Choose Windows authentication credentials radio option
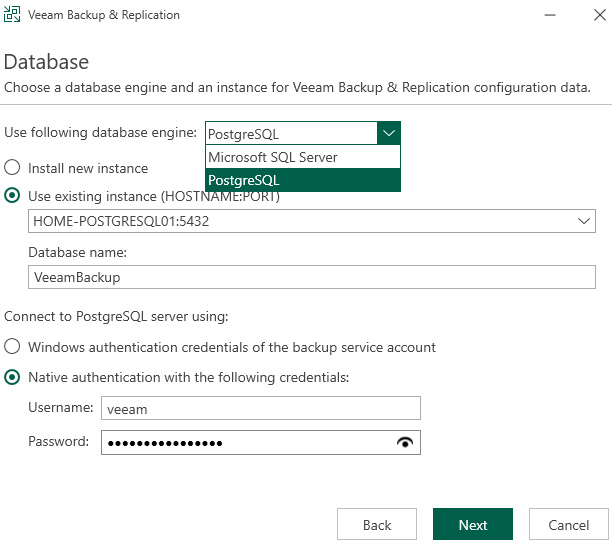This screenshot has height=546, width=612. tap(12, 346)
